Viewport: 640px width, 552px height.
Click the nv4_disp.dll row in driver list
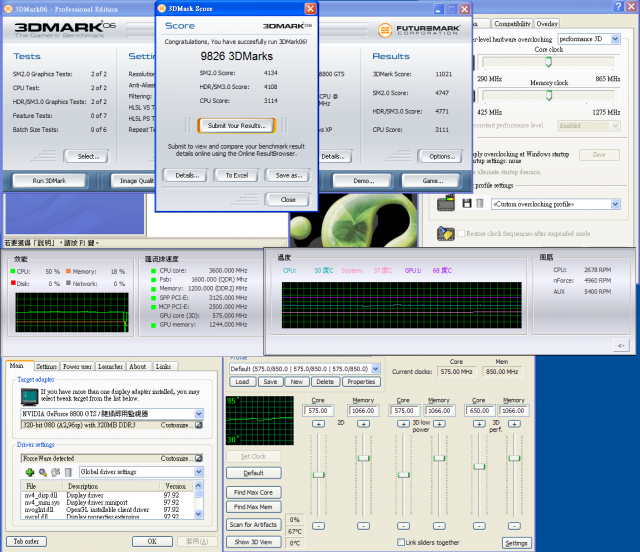tap(106, 495)
